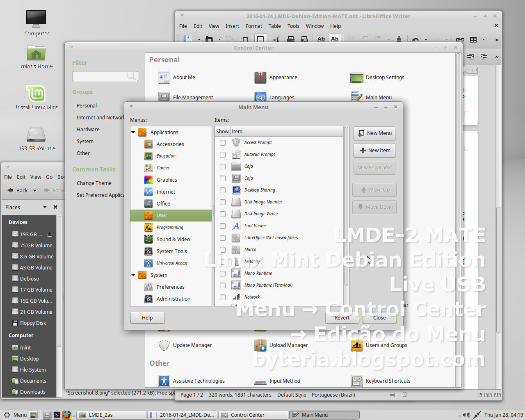Select the Sound & Video category icon

[x=148, y=239]
